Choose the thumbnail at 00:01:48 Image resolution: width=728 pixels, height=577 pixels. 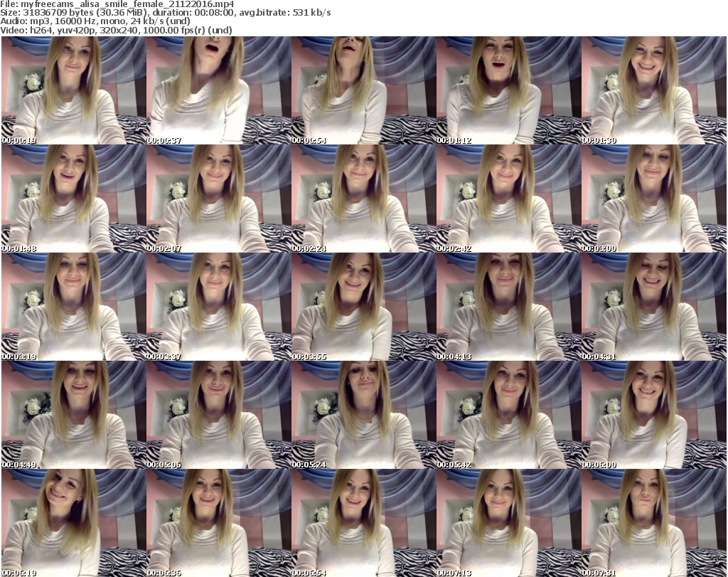(74, 198)
